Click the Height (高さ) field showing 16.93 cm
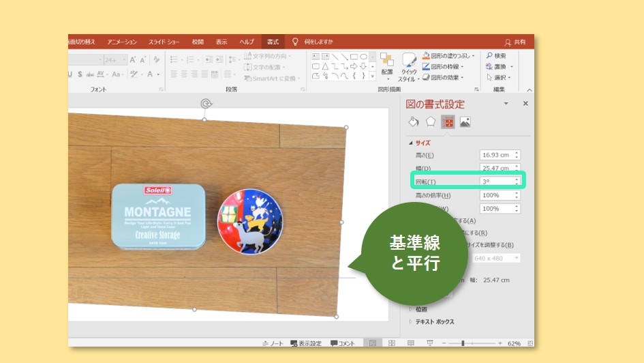The width and height of the screenshot is (644, 363). (500, 155)
